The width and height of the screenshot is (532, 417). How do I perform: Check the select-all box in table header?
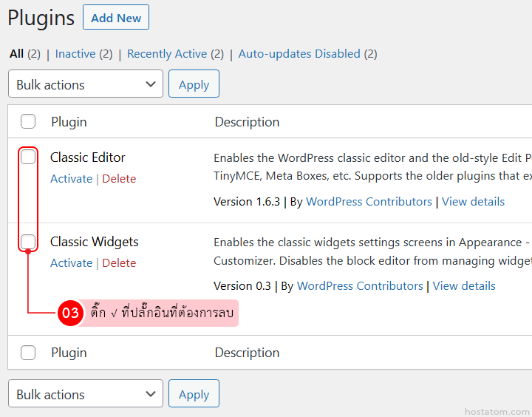click(x=28, y=122)
